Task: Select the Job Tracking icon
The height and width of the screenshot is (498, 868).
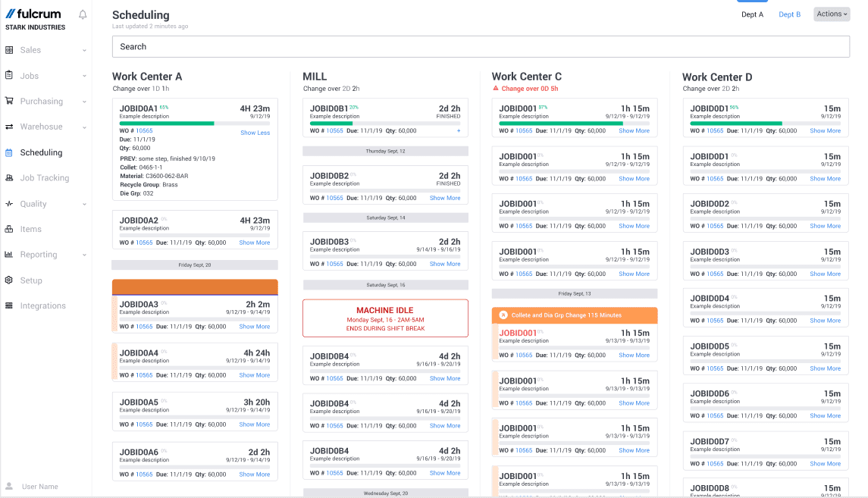Action: coord(11,177)
